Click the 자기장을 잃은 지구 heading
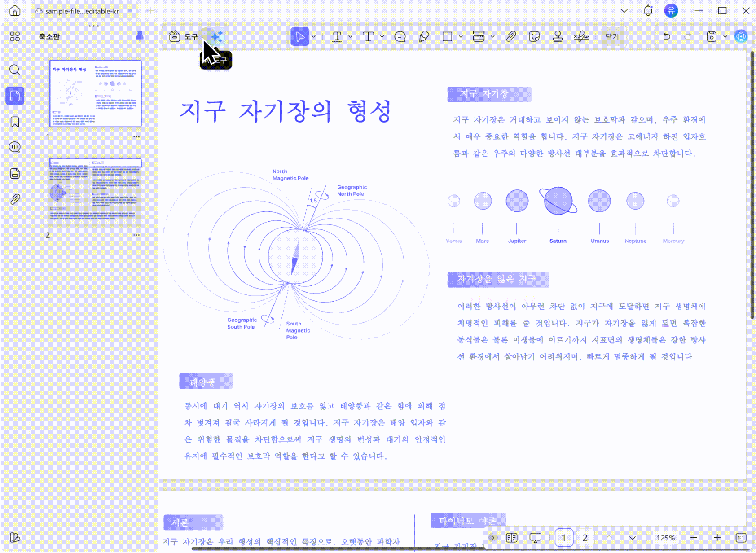This screenshot has height=553, width=756. pos(498,279)
